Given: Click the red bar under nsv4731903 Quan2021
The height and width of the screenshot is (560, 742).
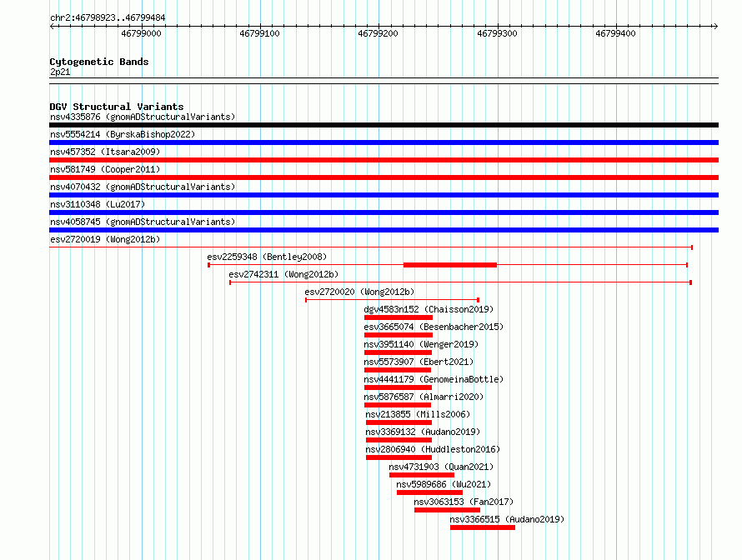Looking at the screenshot, I should point(422,475).
